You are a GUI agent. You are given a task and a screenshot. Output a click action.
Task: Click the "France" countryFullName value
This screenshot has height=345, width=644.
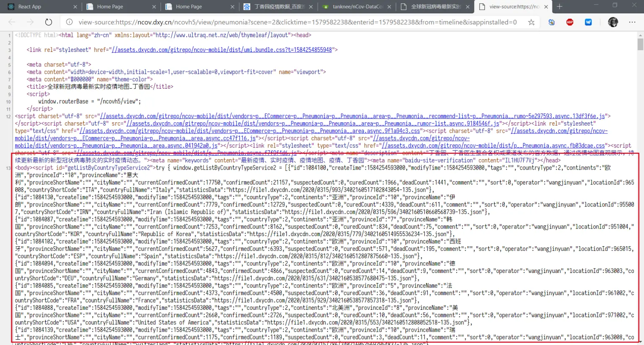tap(148, 301)
